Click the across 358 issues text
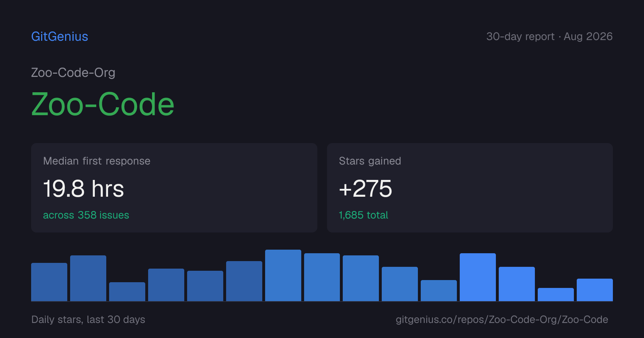 click(86, 215)
